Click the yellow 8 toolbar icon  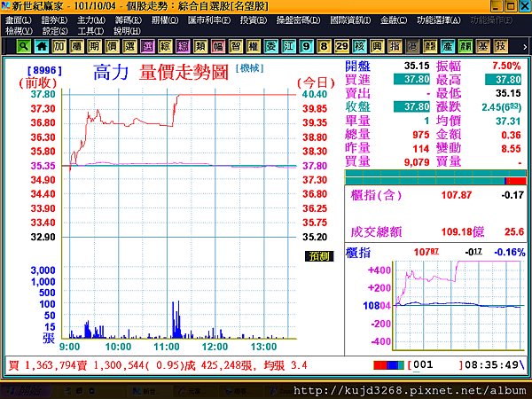click(324, 46)
